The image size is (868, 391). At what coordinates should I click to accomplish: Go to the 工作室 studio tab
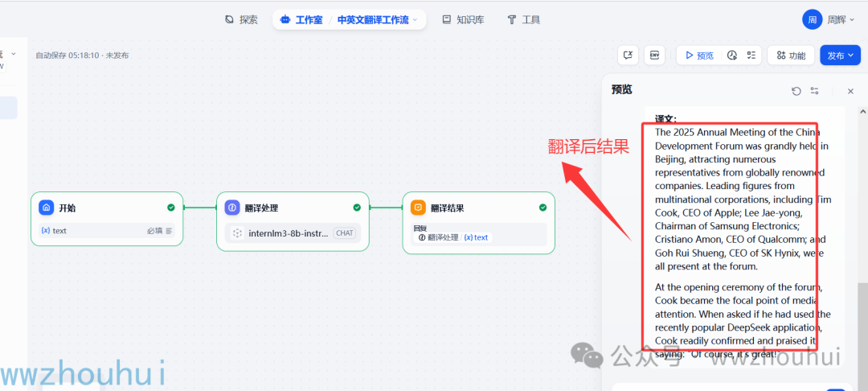301,20
